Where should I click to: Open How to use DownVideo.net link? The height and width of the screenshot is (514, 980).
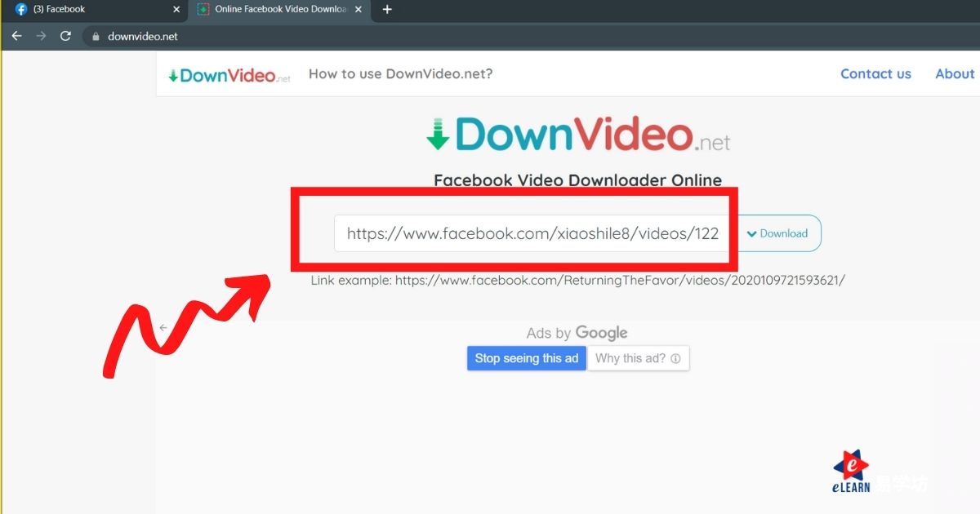[400, 73]
